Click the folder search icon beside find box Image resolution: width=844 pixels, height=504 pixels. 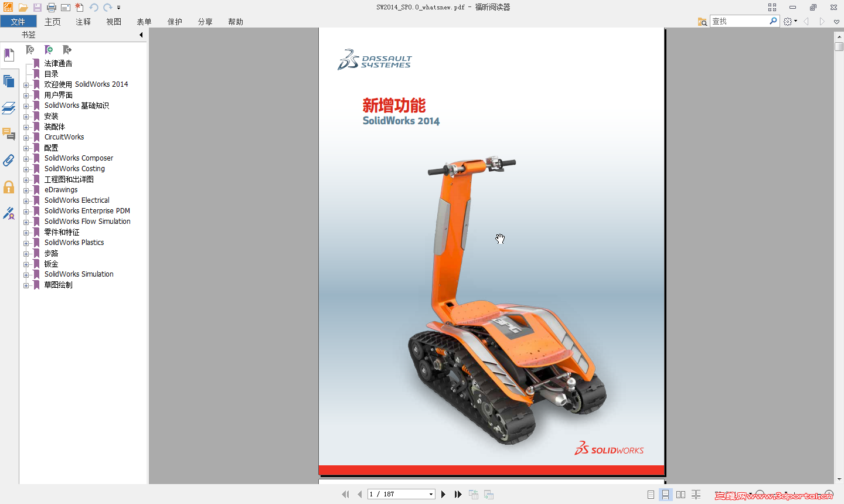pyautogui.click(x=702, y=22)
